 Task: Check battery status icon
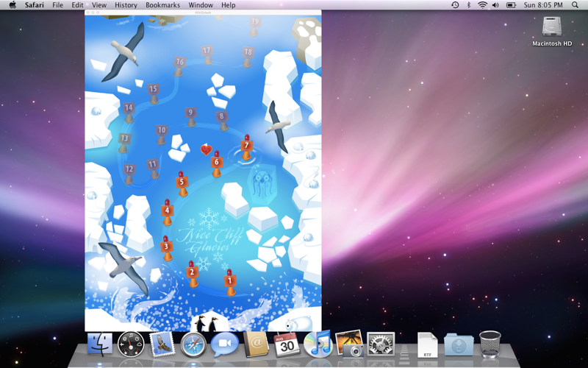click(511, 5)
